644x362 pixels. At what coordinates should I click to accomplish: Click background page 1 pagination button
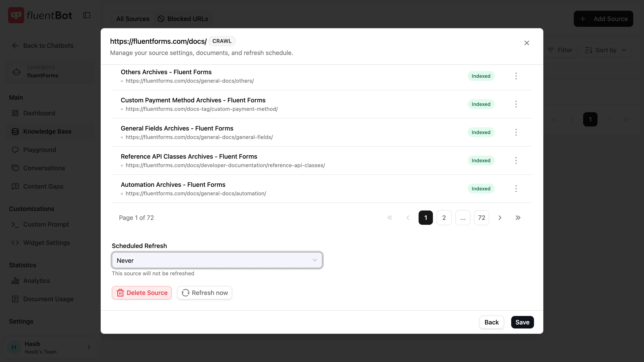pyautogui.click(x=590, y=119)
